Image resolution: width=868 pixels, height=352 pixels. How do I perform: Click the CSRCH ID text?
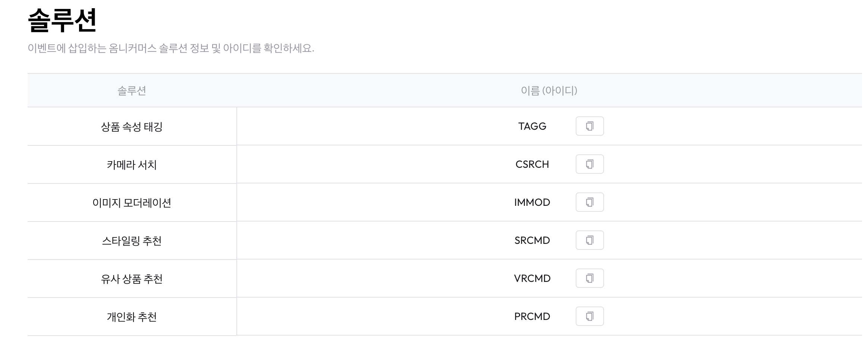(532, 164)
